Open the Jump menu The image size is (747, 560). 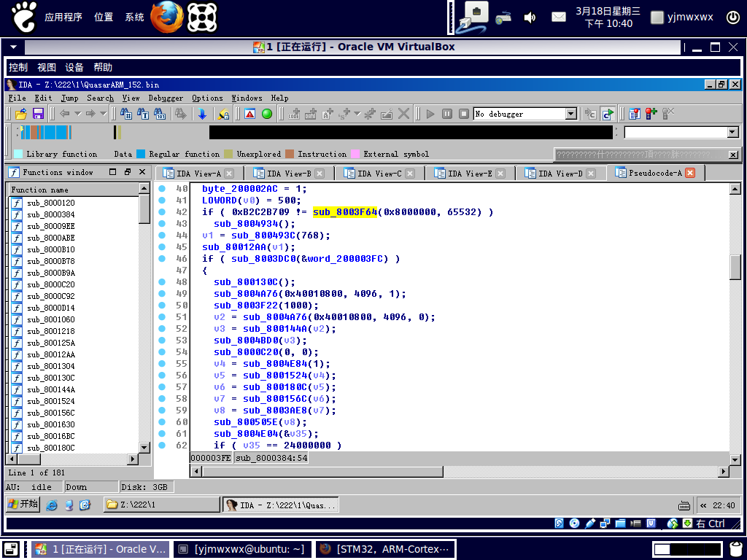[69, 98]
